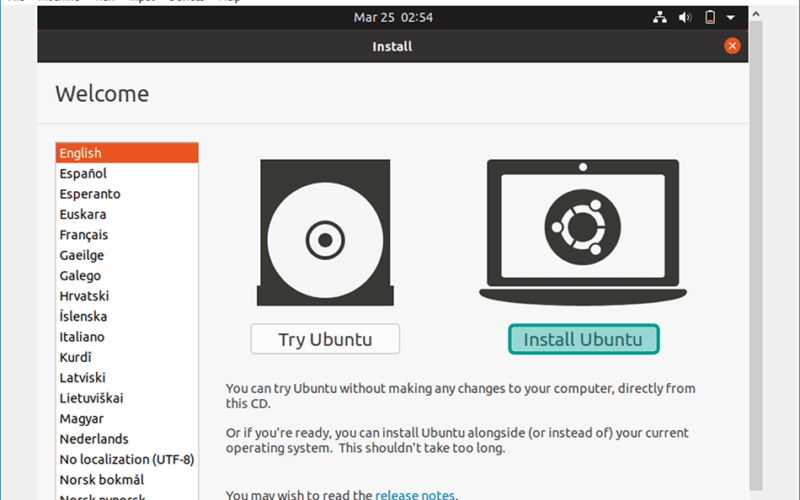Expand the system menu arrow in top bar
This screenshot has width=800, height=500.
(x=731, y=17)
